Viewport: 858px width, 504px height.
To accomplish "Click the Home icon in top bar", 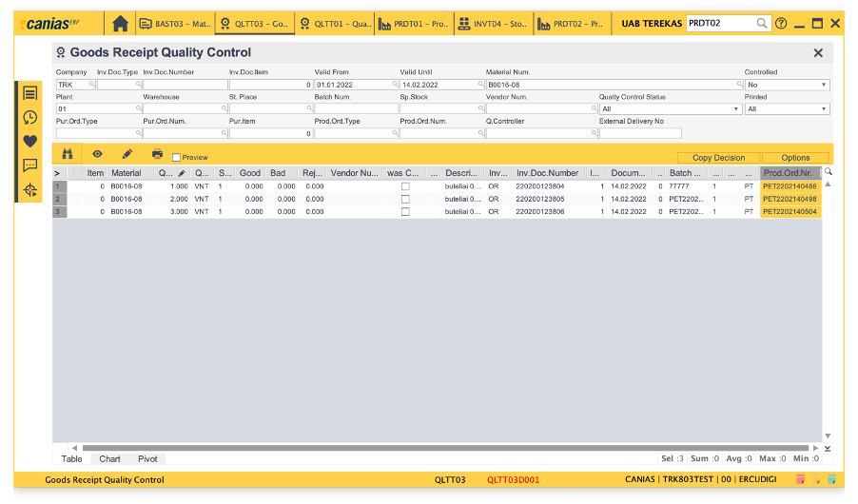I will [x=120, y=23].
